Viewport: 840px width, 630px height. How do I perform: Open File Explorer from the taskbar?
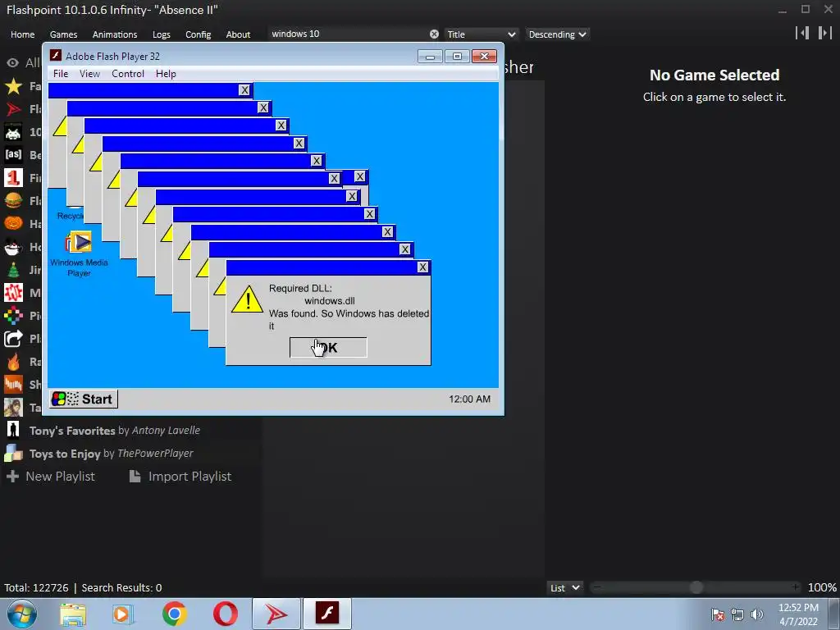(x=72, y=614)
